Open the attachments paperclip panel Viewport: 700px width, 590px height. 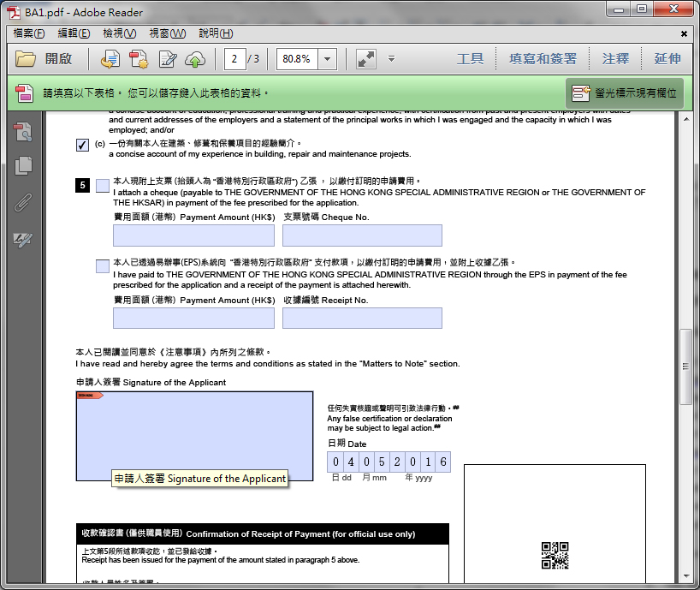point(24,203)
